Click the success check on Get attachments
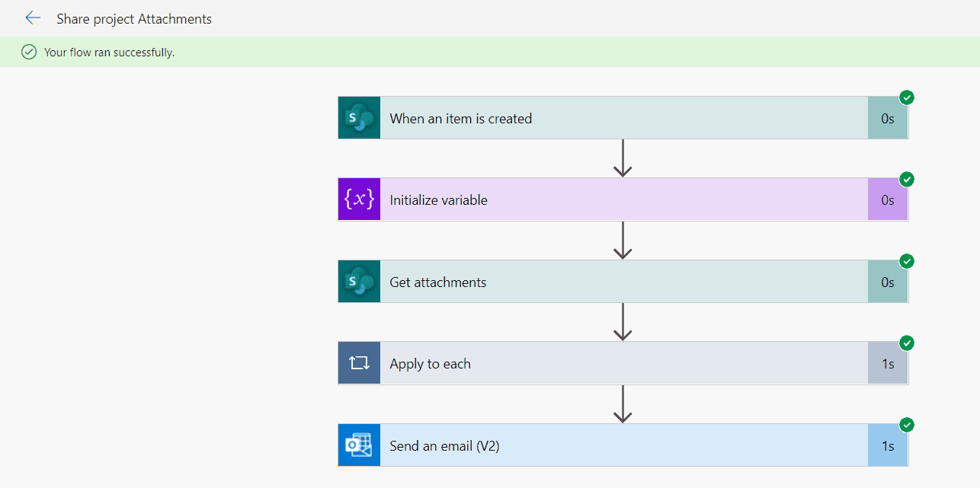The width and height of the screenshot is (980, 488). (906, 261)
